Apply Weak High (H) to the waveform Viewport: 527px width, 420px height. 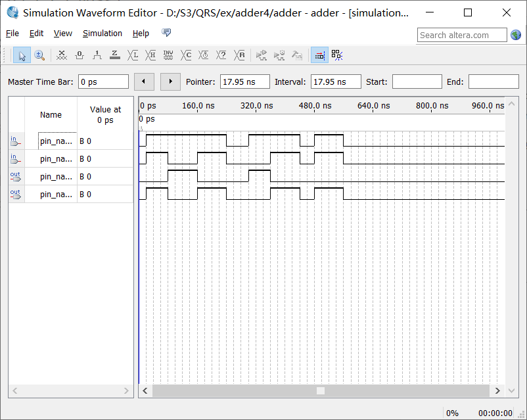click(150, 55)
